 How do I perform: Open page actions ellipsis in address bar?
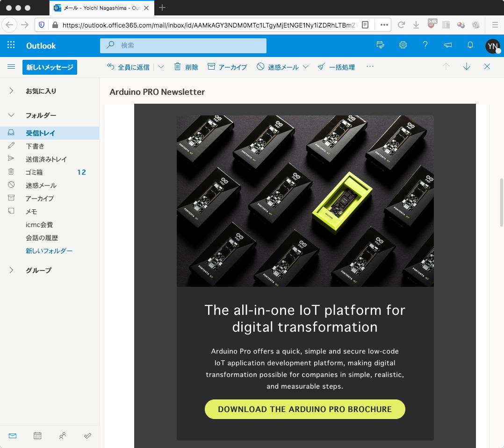point(384,25)
